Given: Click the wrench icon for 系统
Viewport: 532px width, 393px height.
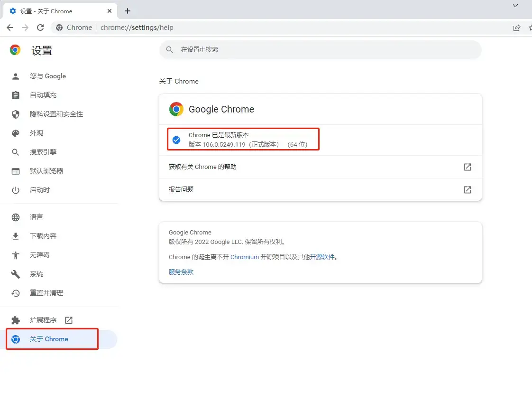Looking at the screenshot, I should click(x=16, y=274).
